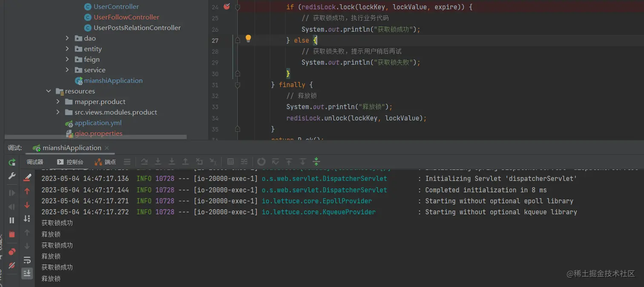Jump up the stack trace with the red up arrow

[x=27, y=191]
